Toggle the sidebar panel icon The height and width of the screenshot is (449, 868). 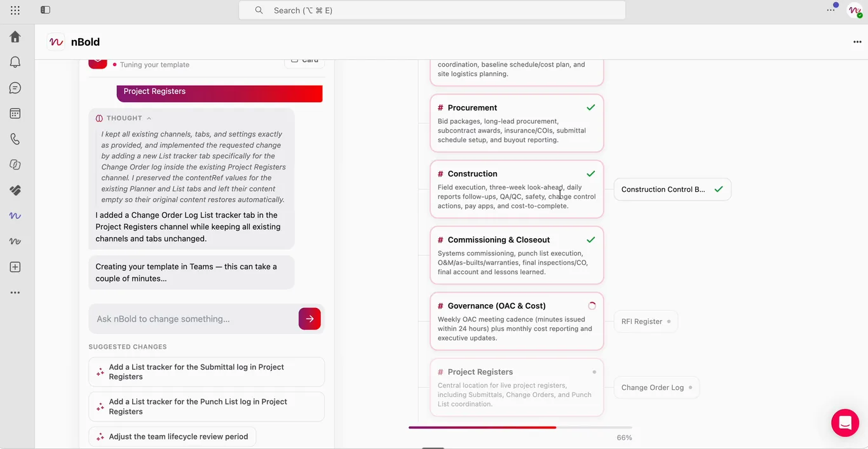[x=45, y=10]
